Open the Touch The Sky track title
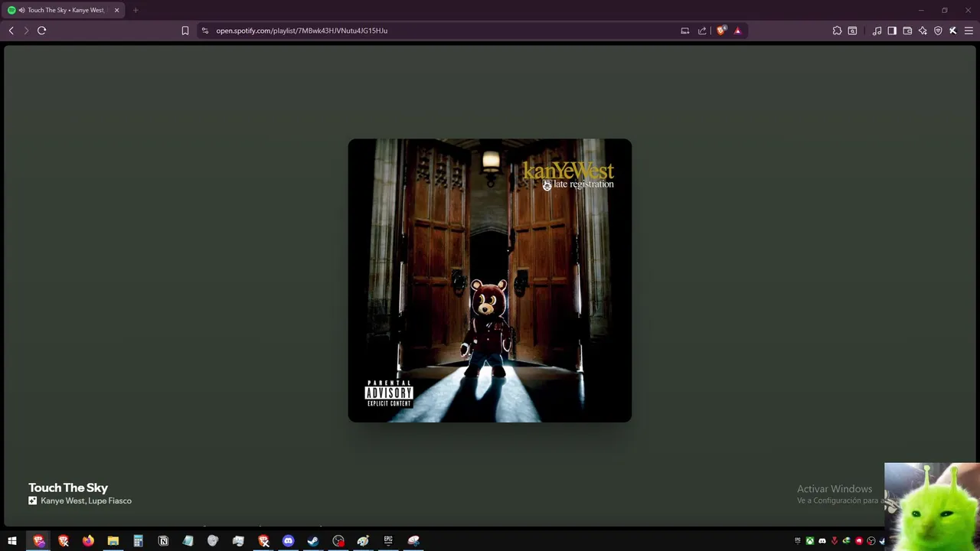The height and width of the screenshot is (551, 980). pos(68,487)
